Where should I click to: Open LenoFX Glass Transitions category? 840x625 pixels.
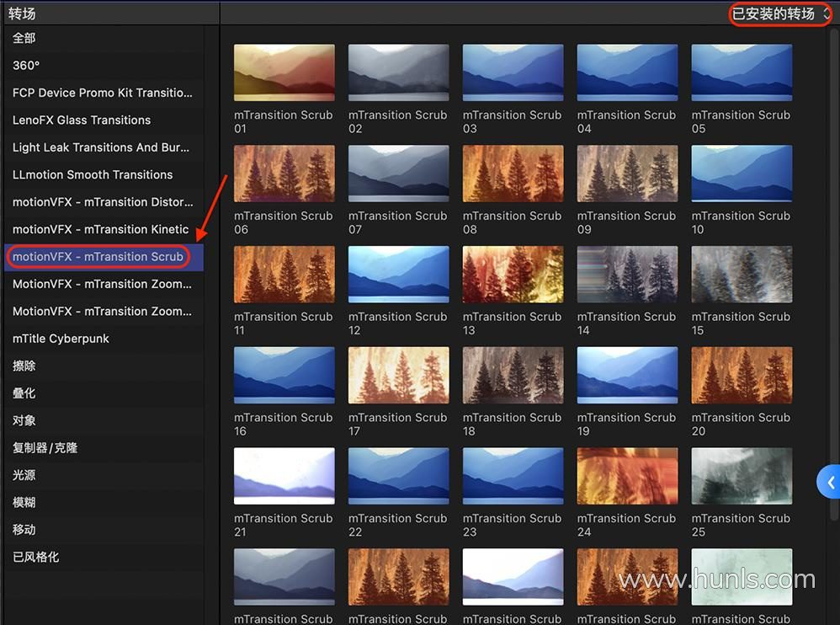(x=104, y=120)
